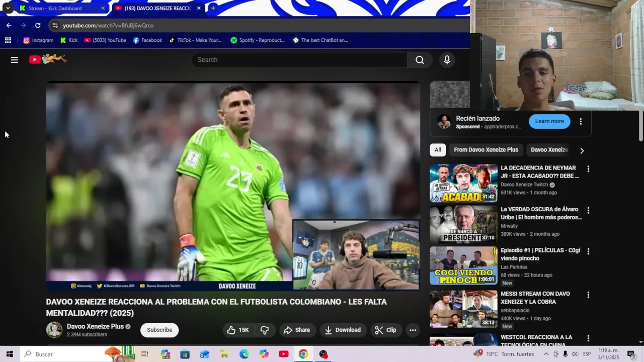Viewport: 644px width, 362px height.
Task: Open the (5033) YouTube bookmark
Action: pyautogui.click(x=105, y=40)
